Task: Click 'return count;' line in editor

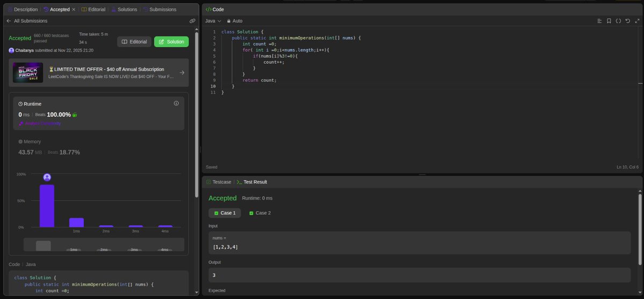Action: (x=259, y=80)
